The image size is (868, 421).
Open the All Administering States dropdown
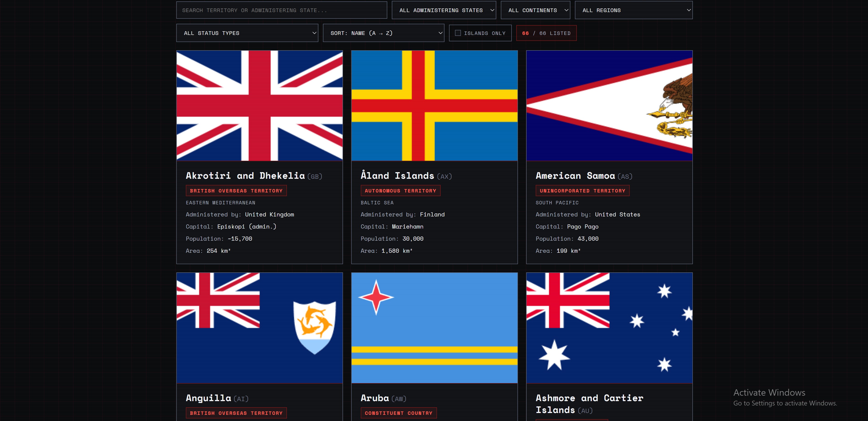point(444,10)
